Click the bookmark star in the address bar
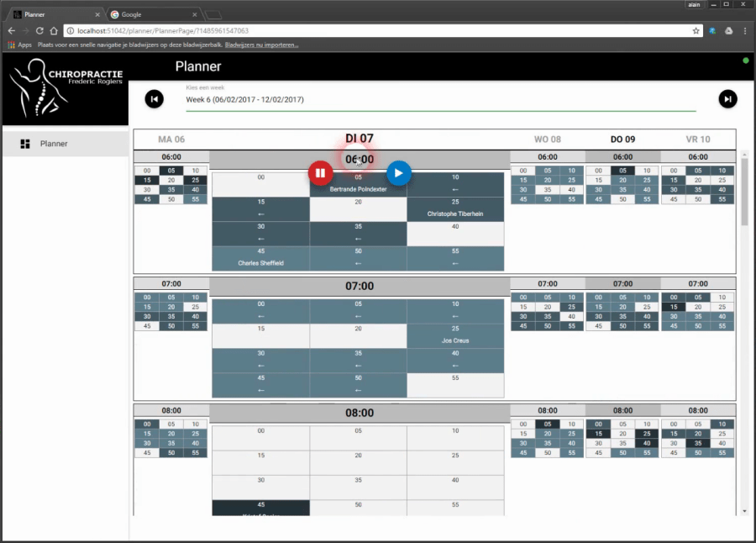The image size is (756, 543). [x=698, y=30]
